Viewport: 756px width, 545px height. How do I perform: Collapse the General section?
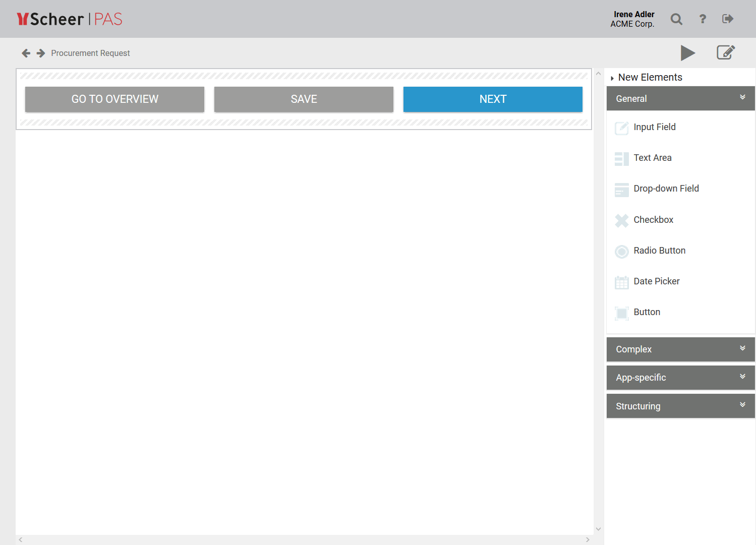tap(680, 98)
